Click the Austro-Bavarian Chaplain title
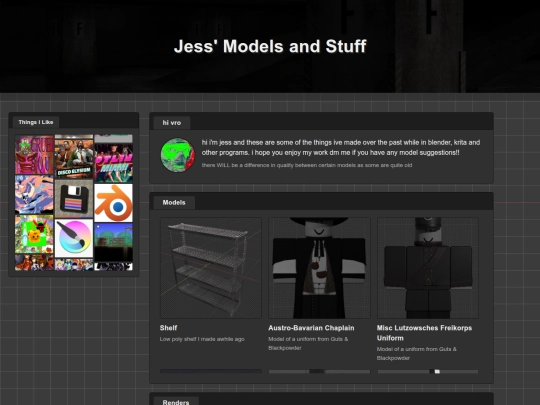Image resolution: width=540 pixels, height=405 pixels. pos(311,328)
